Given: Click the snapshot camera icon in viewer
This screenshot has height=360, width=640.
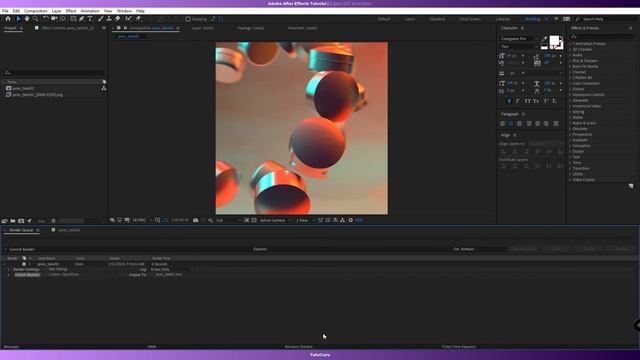Looking at the screenshot, I should (196, 220).
